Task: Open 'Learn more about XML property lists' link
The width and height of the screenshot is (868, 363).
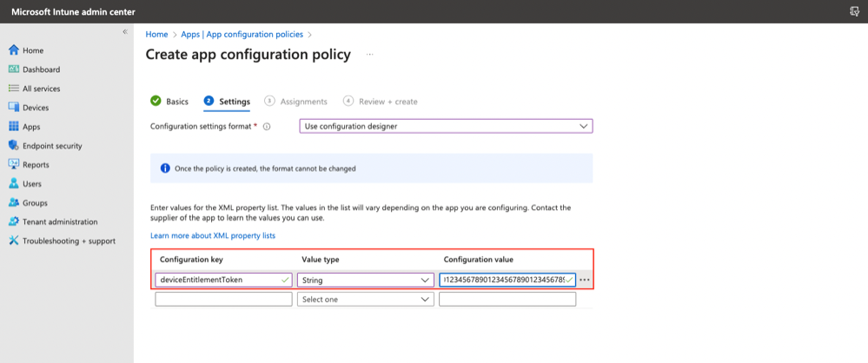Action: (213, 235)
